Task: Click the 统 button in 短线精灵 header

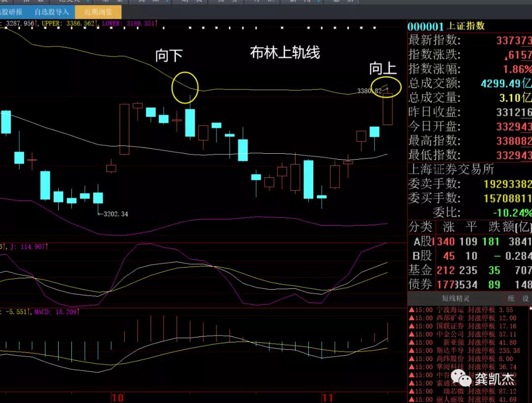Action: pos(511,299)
